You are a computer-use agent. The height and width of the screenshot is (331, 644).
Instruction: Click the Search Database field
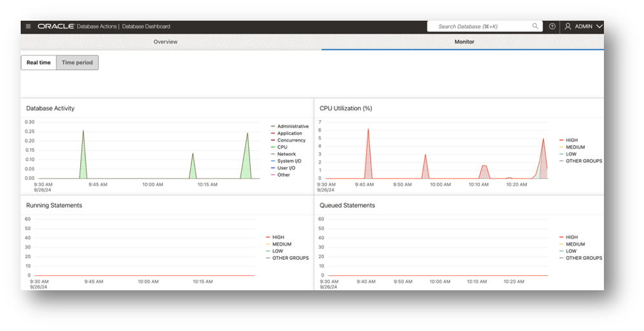point(485,27)
